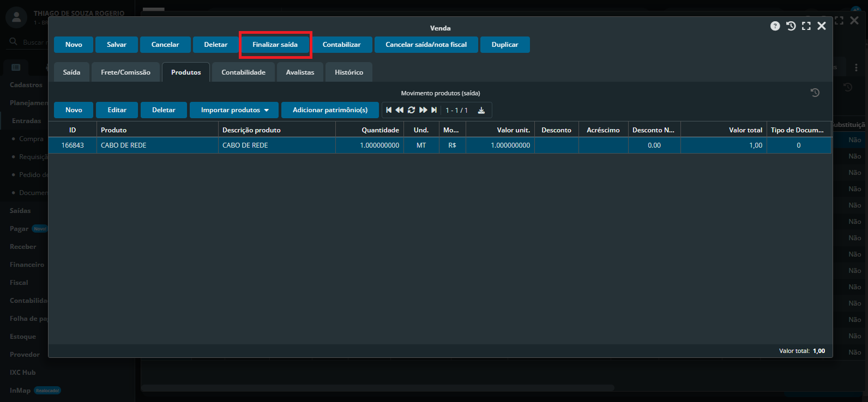Select the CABO DE REDE product row
868x402 pixels.
pyautogui.click(x=273, y=145)
